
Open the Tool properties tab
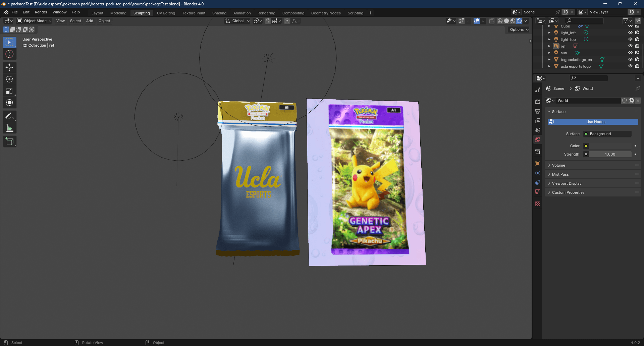pos(538,90)
